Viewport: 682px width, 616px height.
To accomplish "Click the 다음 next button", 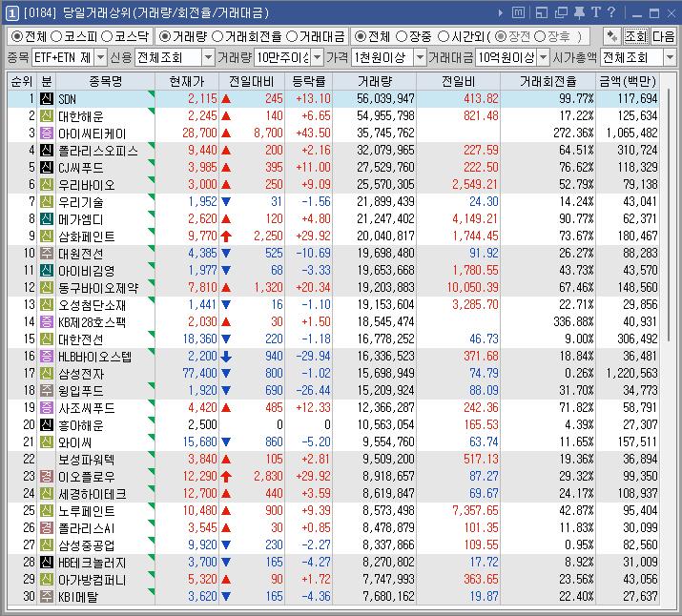I will click(663, 36).
